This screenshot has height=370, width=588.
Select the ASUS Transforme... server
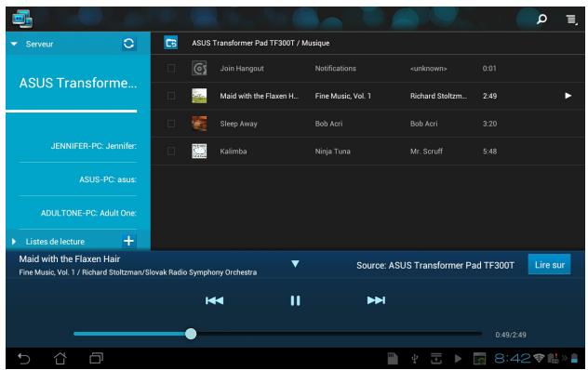click(x=78, y=83)
